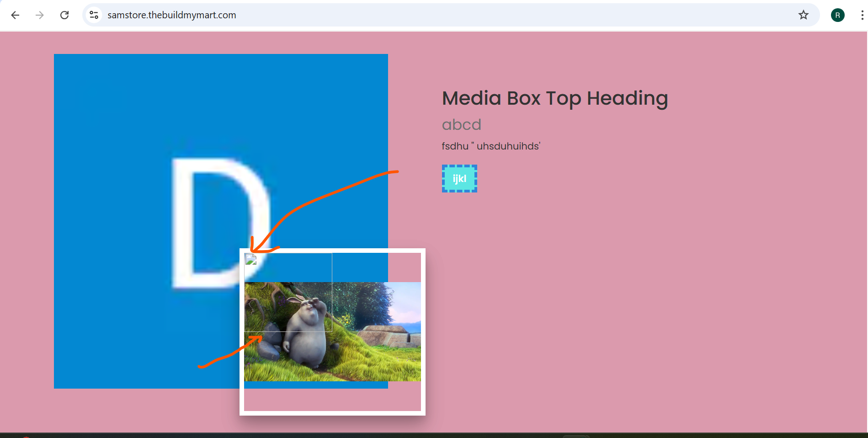View site information icon in address bar

[94, 15]
